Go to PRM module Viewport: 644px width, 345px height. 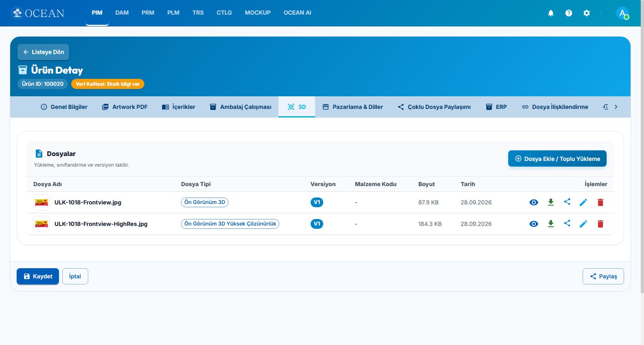point(148,13)
